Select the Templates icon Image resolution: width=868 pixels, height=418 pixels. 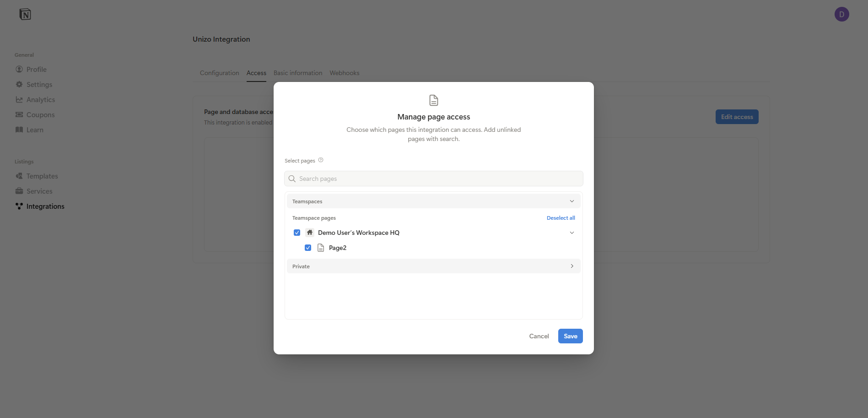19,176
